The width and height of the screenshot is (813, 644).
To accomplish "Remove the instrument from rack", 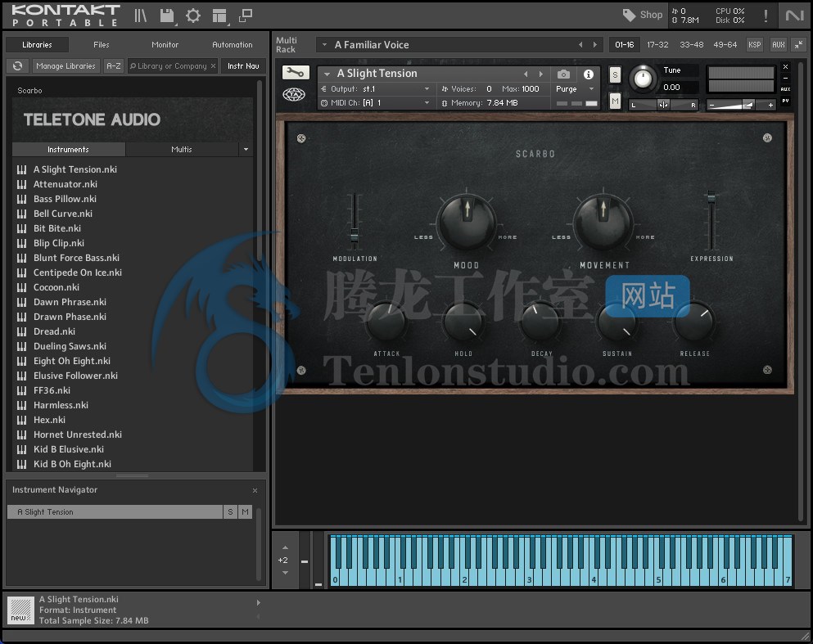I will [x=785, y=67].
